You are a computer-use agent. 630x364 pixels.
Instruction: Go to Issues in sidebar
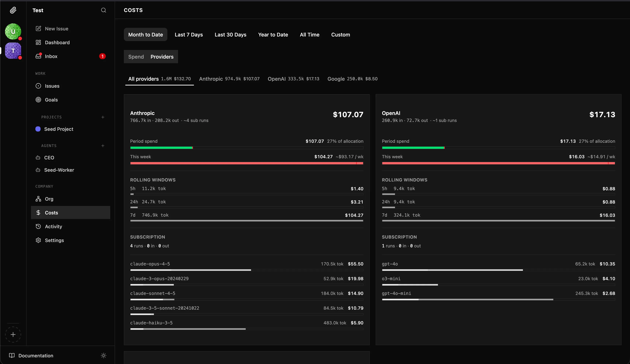[70, 86]
